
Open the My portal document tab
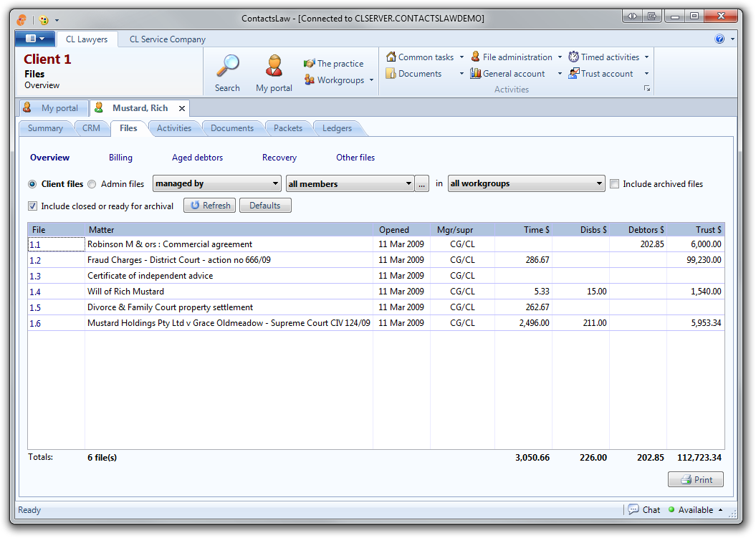54,108
